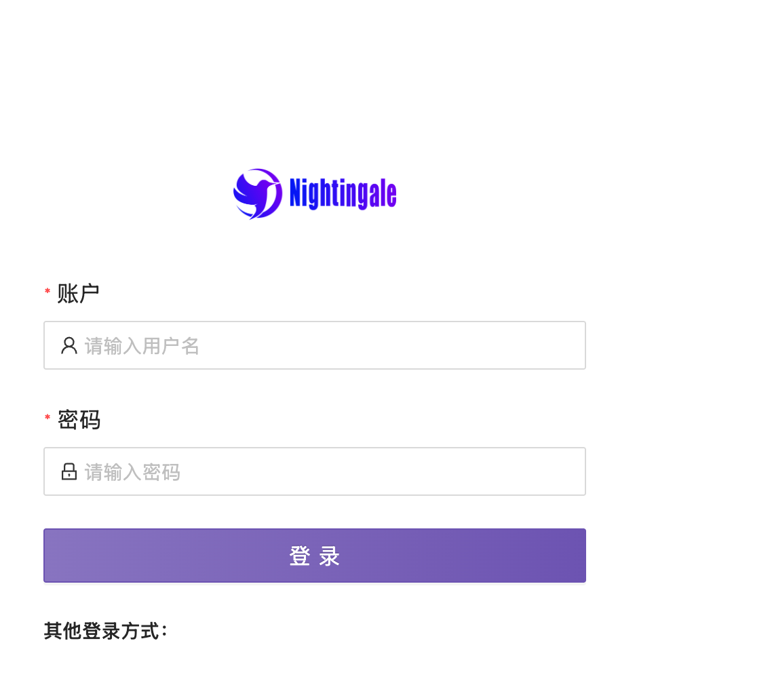Image resolution: width=772 pixels, height=700 pixels.
Task: Click the colon after 其他登录方式
Action: pyautogui.click(x=163, y=631)
